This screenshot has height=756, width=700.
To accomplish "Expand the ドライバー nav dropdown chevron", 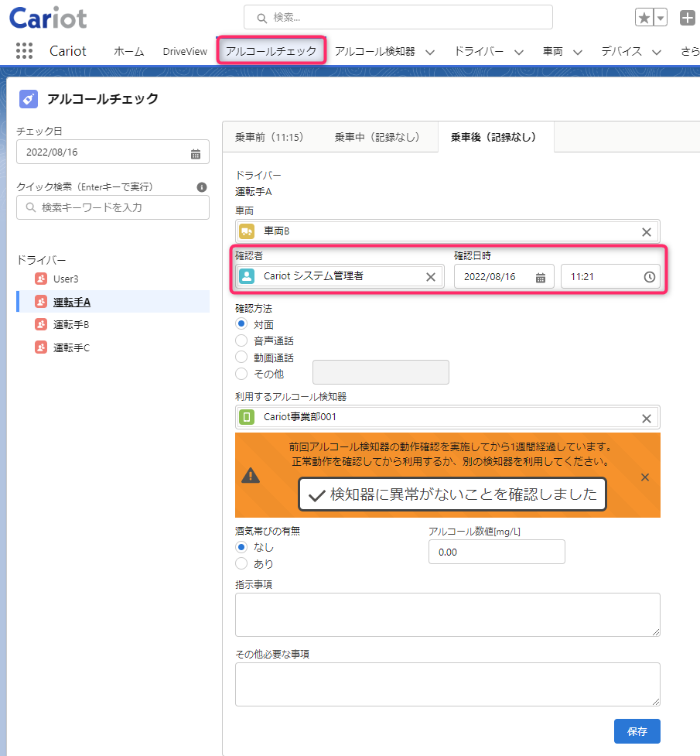I will pyautogui.click(x=519, y=52).
